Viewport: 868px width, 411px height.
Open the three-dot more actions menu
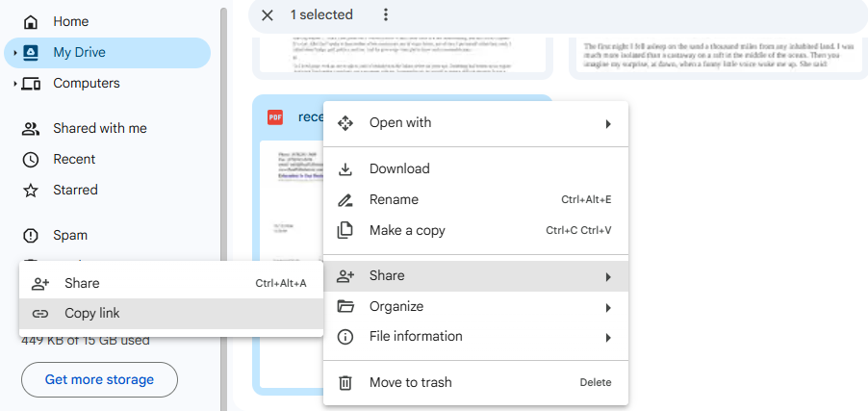(x=386, y=14)
